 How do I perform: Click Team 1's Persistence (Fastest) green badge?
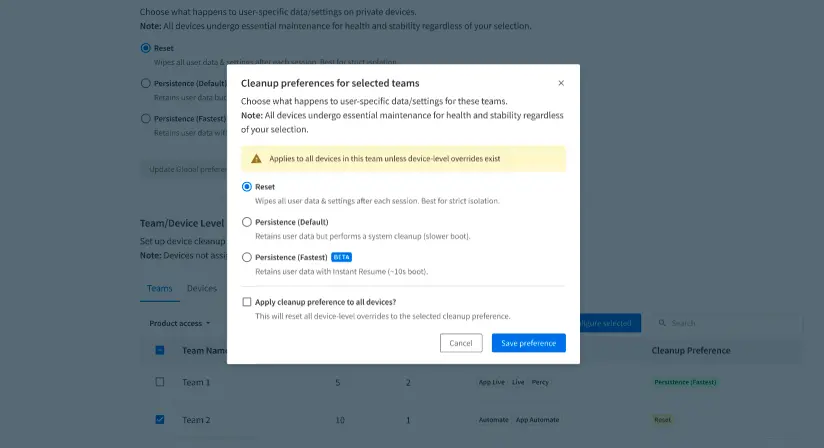pyautogui.click(x=685, y=382)
